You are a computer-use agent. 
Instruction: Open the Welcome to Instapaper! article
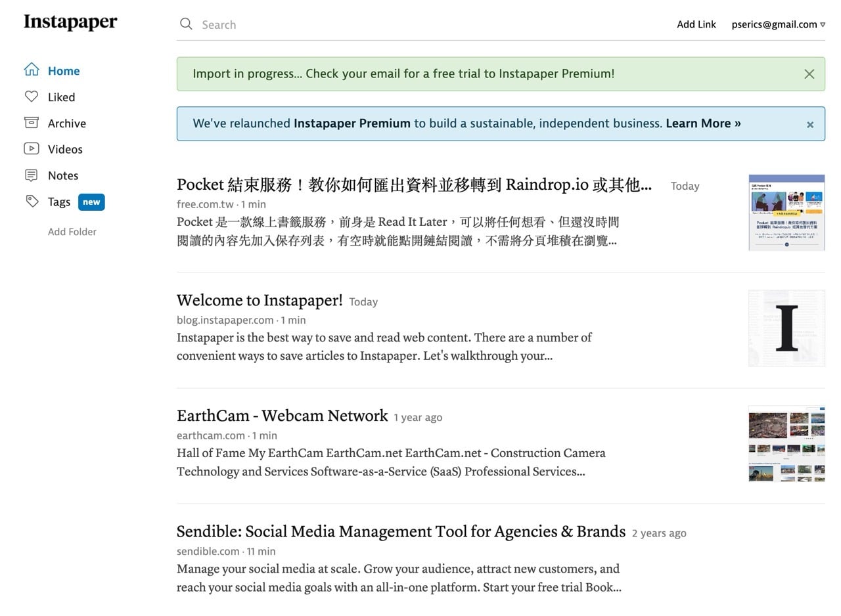click(260, 301)
